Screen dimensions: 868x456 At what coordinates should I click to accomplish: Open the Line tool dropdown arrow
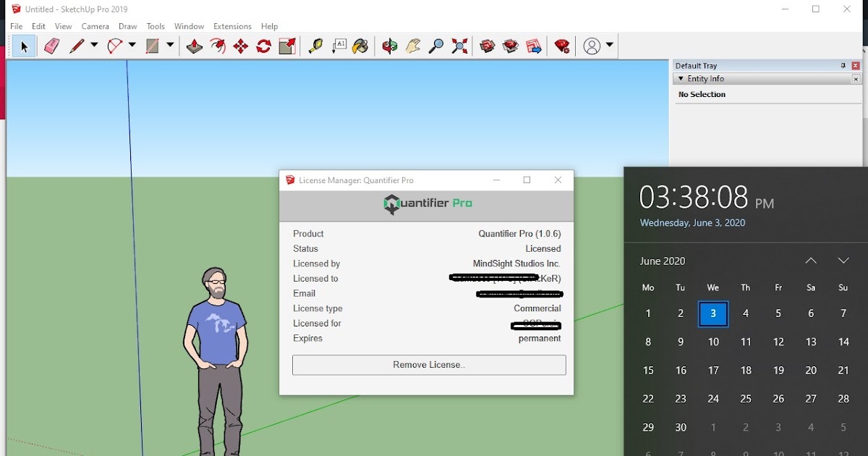click(x=94, y=46)
